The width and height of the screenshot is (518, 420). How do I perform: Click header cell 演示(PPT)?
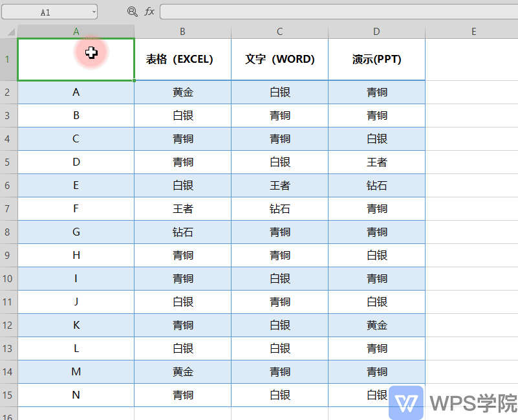[x=376, y=60]
